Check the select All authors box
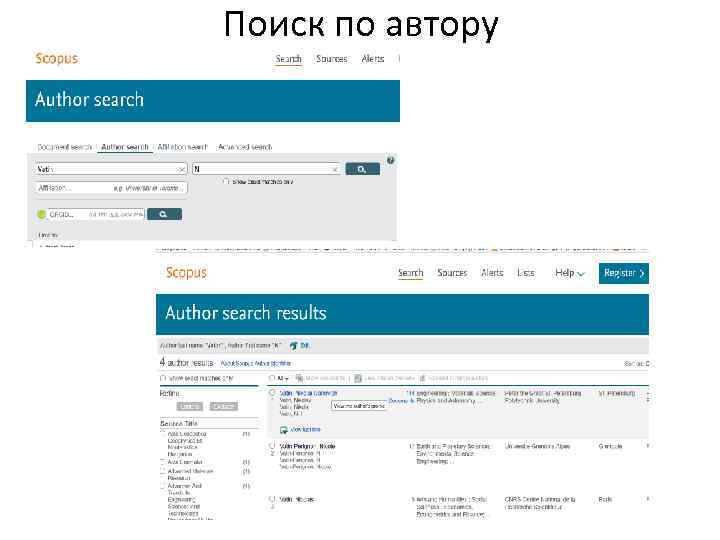The height and width of the screenshot is (540, 720). click(x=272, y=378)
